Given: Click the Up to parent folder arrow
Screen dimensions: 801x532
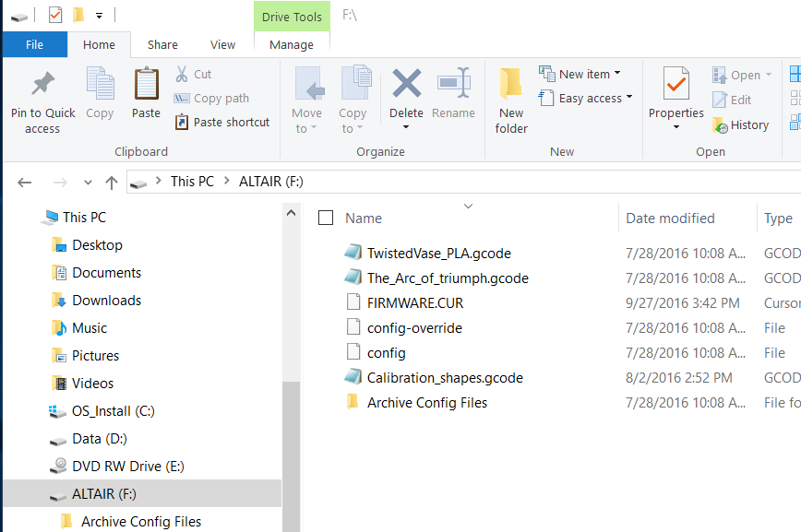Looking at the screenshot, I should (x=112, y=183).
